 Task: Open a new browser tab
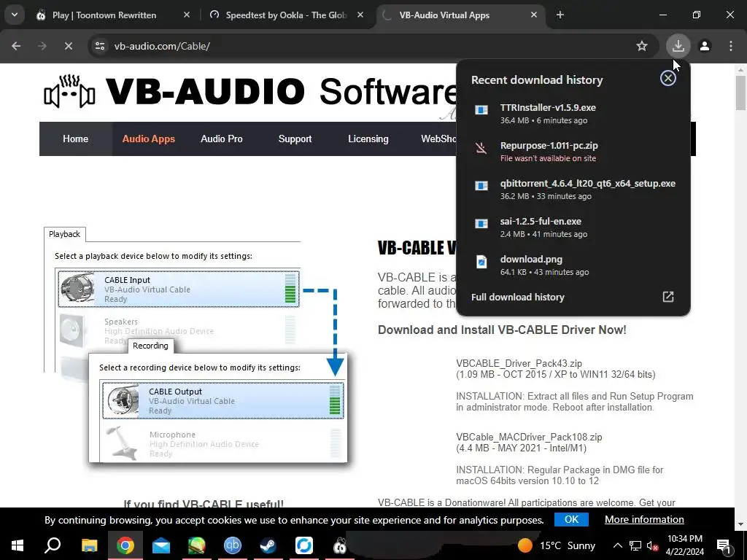[560, 15]
